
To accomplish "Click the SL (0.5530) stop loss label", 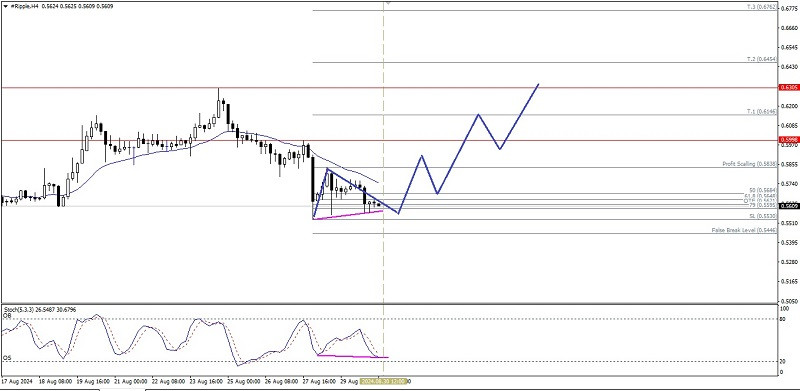I will tap(763, 216).
